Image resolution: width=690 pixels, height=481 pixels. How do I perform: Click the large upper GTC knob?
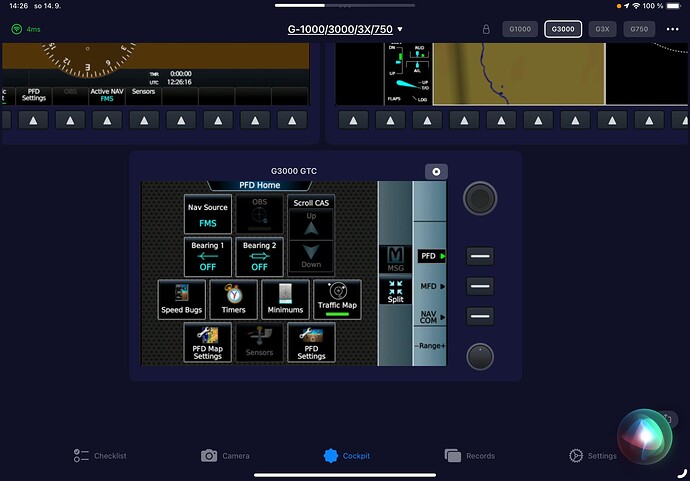pyautogui.click(x=480, y=198)
